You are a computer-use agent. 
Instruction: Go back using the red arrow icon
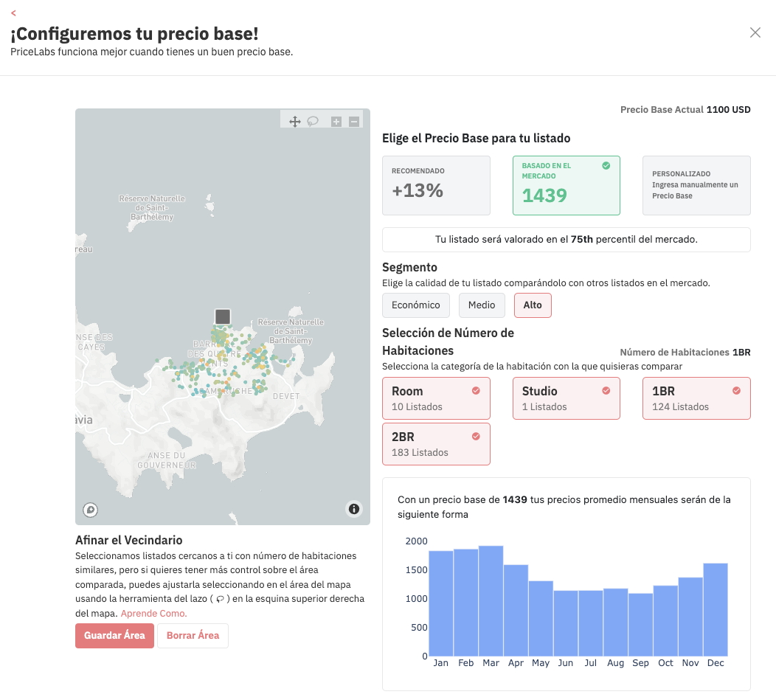13,13
